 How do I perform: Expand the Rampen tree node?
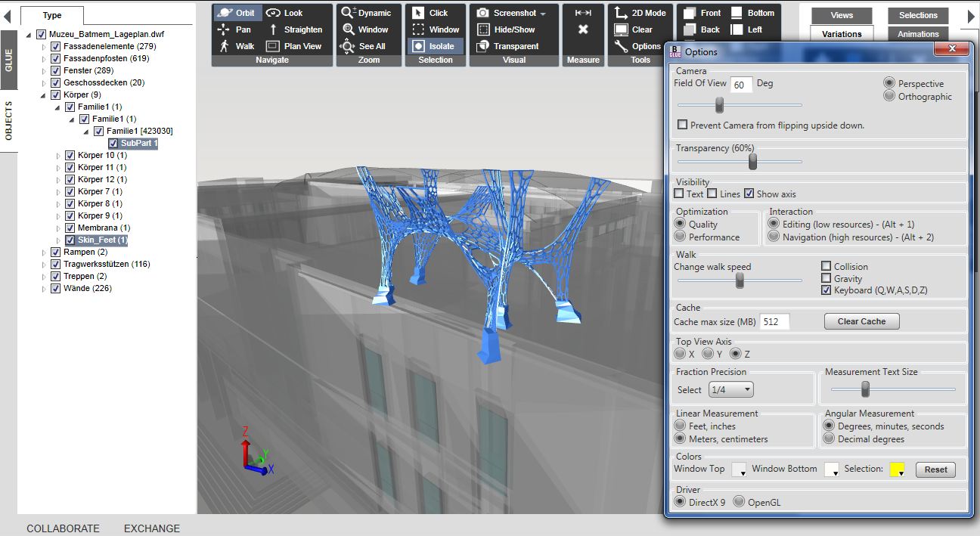[45, 252]
